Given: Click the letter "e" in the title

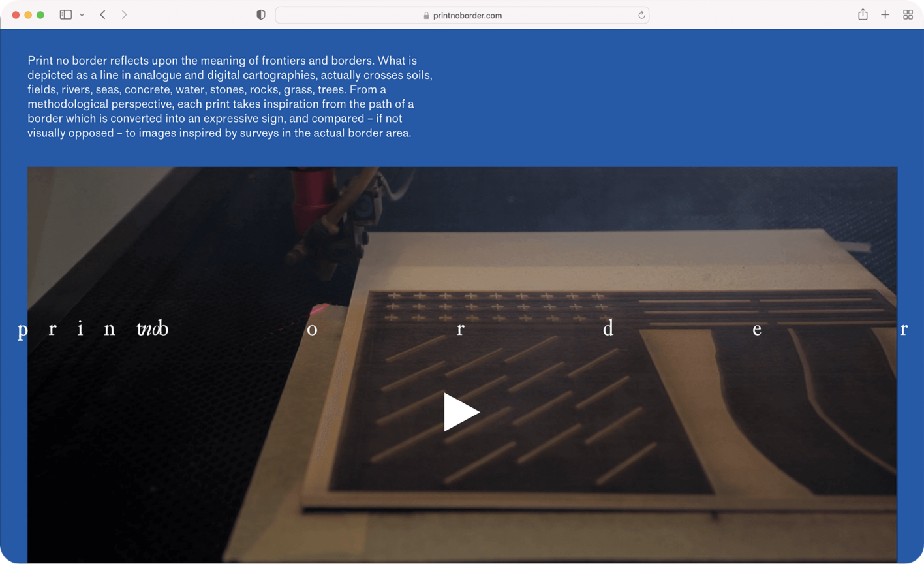Looking at the screenshot, I should tap(756, 330).
